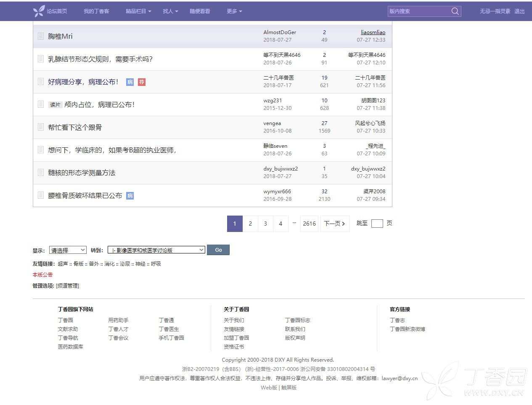Go to 论坛首页 in navigation bar
Screen dimensions: 532x405
(x=57, y=11)
